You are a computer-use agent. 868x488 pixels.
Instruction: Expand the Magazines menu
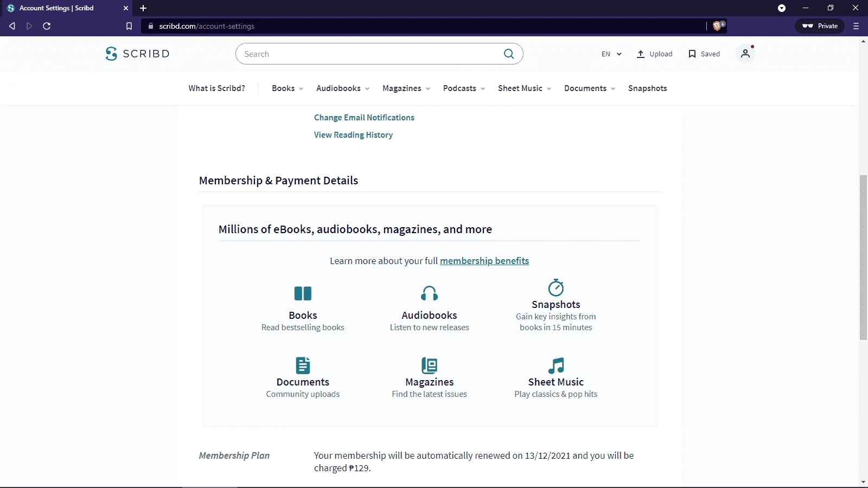point(406,88)
